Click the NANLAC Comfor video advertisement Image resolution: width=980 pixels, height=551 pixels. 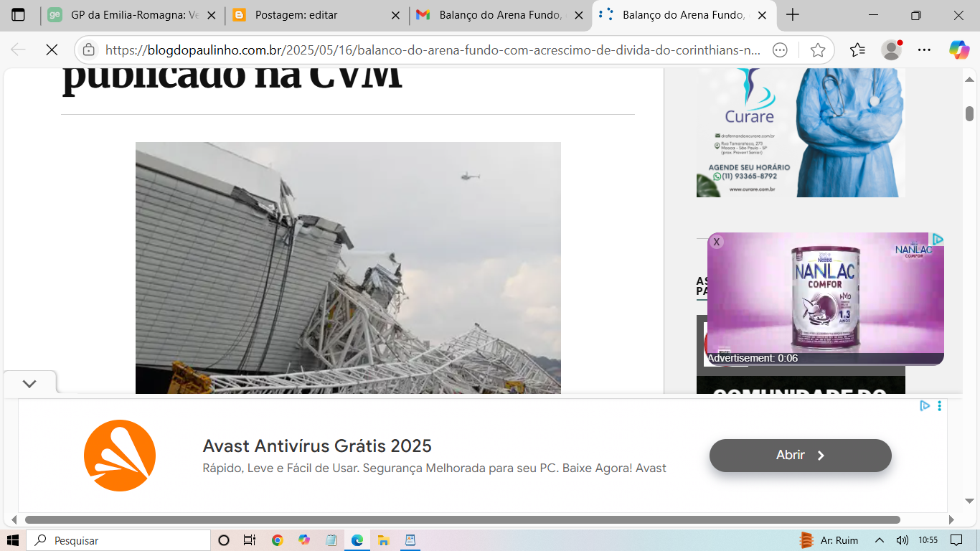pos(826,298)
